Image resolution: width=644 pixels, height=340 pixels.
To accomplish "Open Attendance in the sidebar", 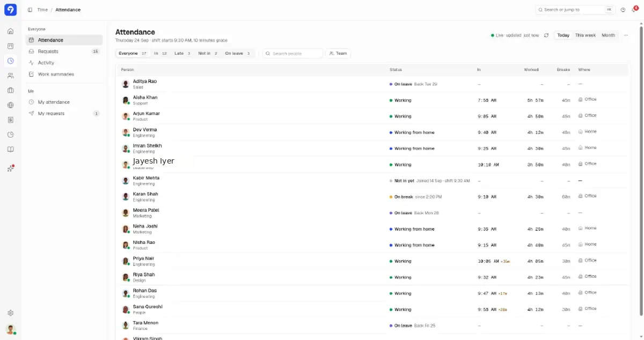I will 64,40.
